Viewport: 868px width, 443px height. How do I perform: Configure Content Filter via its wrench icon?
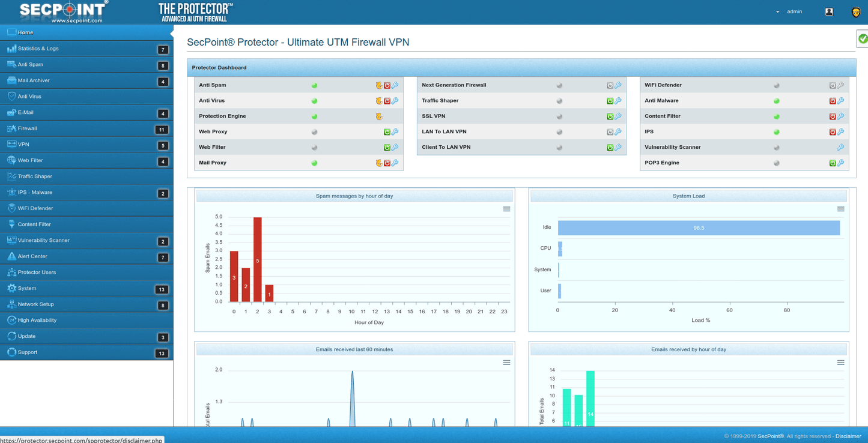coord(841,116)
